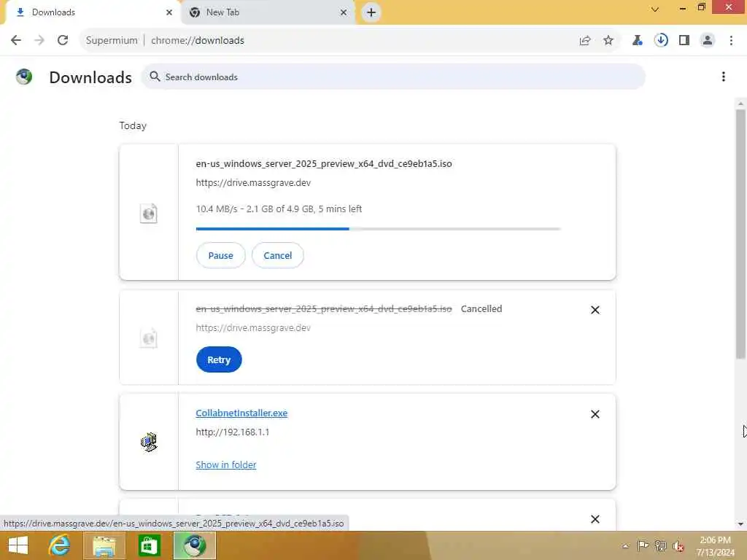Image resolution: width=747 pixels, height=560 pixels.
Task: Click the active ISO download file icon
Action: 149,214
